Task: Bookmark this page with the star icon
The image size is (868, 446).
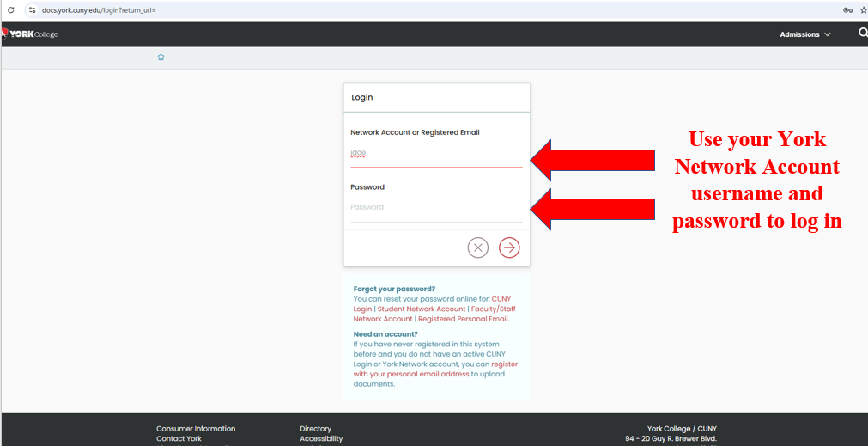Action: coord(863,10)
